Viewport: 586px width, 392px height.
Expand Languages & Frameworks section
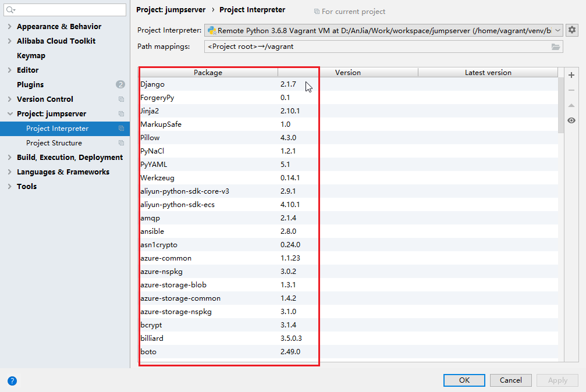10,172
